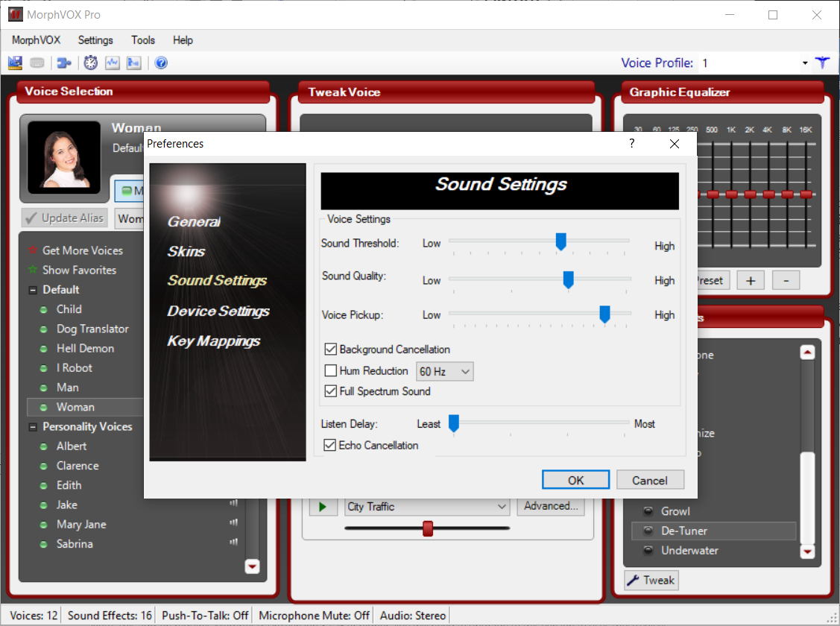Viewport: 840px width, 626px height.
Task: Click the caduceus icon beside Voice Profile
Action: [x=822, y=63]
